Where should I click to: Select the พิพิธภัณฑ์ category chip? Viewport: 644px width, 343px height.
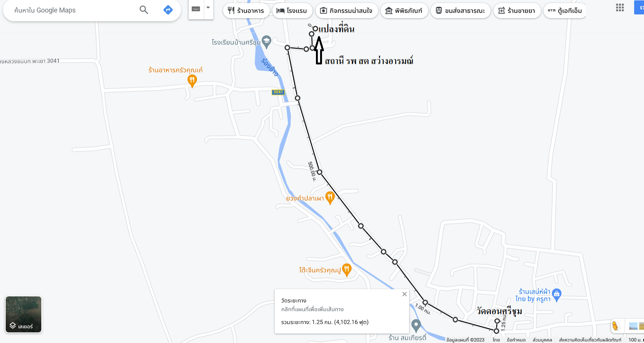pyautogui.click(x=404, y=11)
